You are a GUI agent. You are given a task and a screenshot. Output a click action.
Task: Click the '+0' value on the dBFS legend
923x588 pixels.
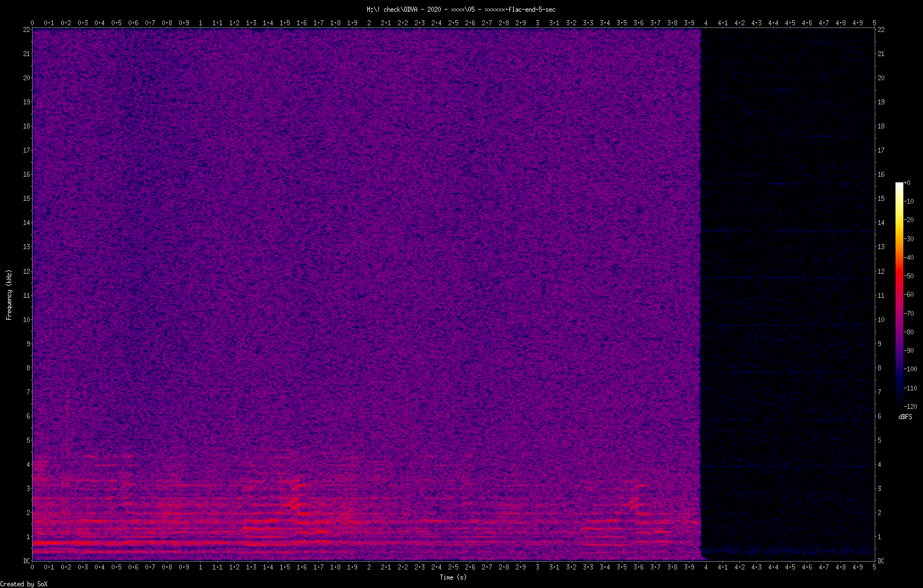(907, 183)
